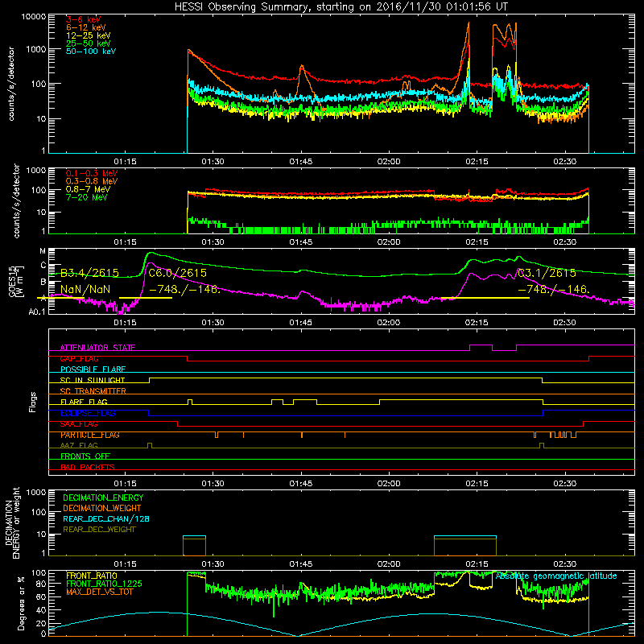Image resolution: width=644 pixels, height=644 pixels.
Task: Click the Flags y-axis label
Action: tap(32, 402)
